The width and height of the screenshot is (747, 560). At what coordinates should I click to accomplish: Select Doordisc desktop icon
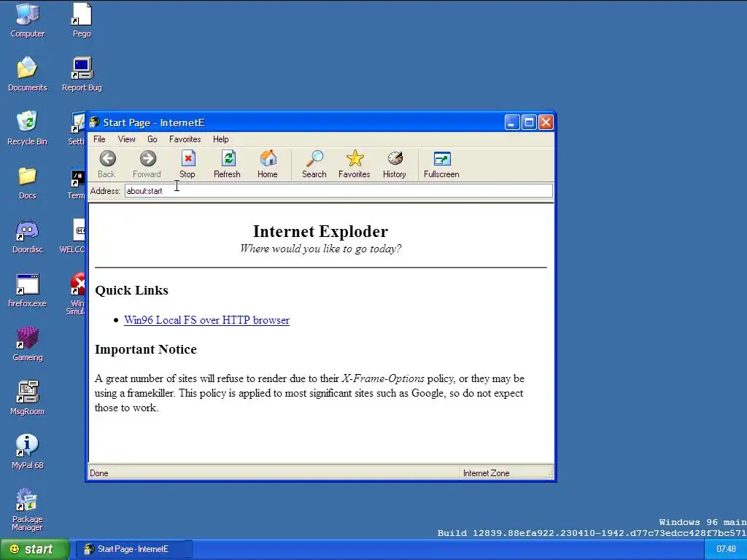[x=28, y=236]
